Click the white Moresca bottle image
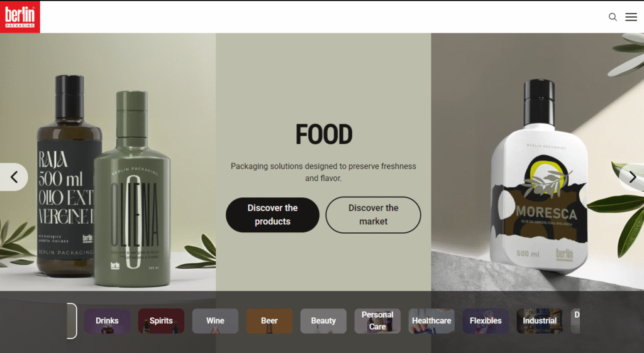This screenshot has height=353, width=644. click(539, 177)
